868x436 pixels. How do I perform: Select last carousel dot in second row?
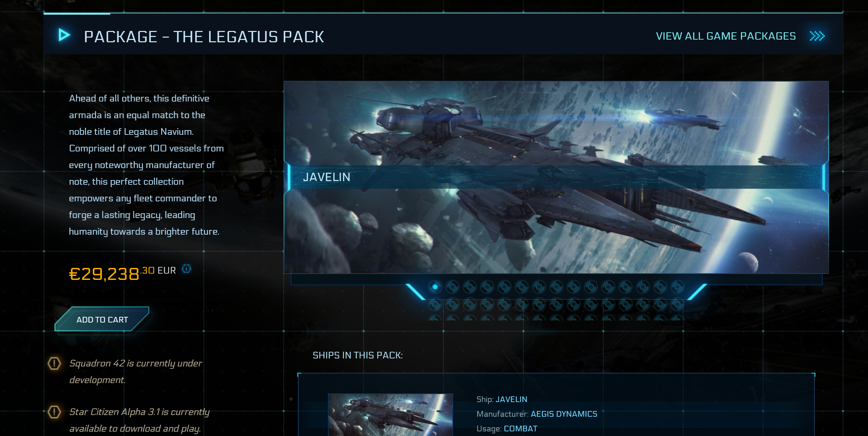pos(677,305)
